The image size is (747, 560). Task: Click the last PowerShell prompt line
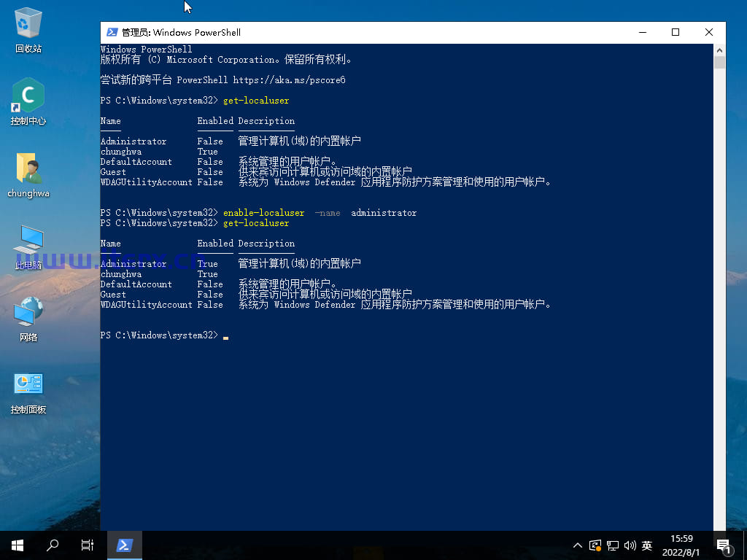[x=164, y=335]
